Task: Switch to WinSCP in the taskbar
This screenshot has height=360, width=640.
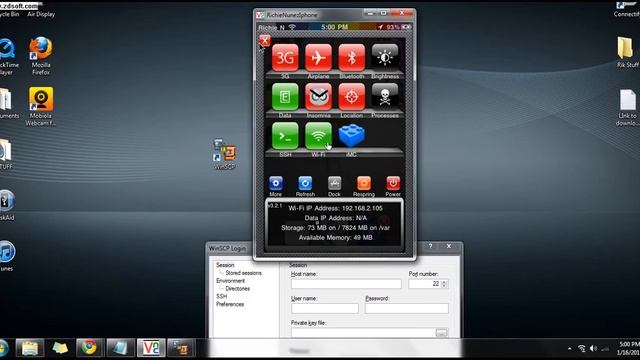Action: 181,348
